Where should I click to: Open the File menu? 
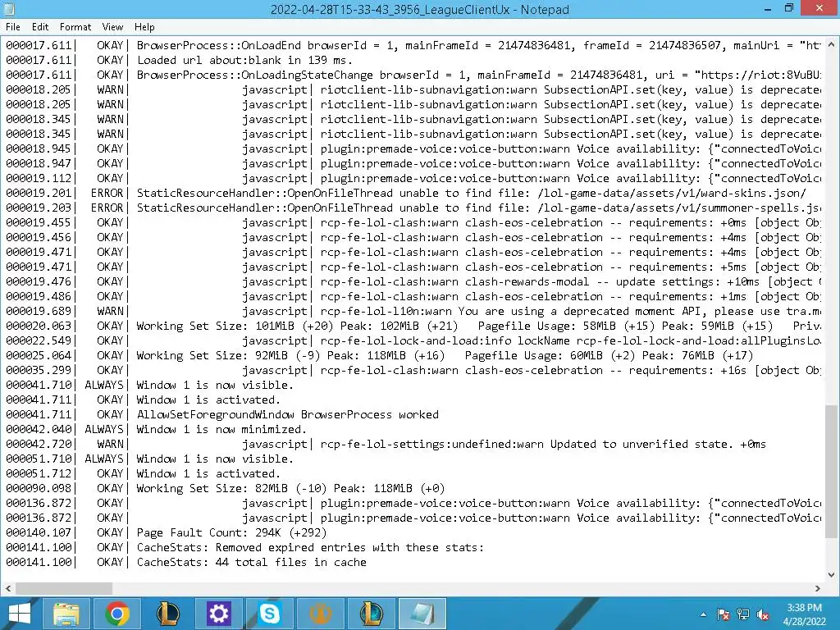click(x=13, y=27)
